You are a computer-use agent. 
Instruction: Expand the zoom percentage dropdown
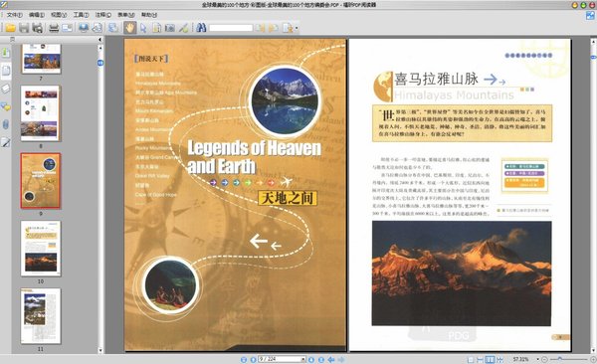tap(537, 359)
